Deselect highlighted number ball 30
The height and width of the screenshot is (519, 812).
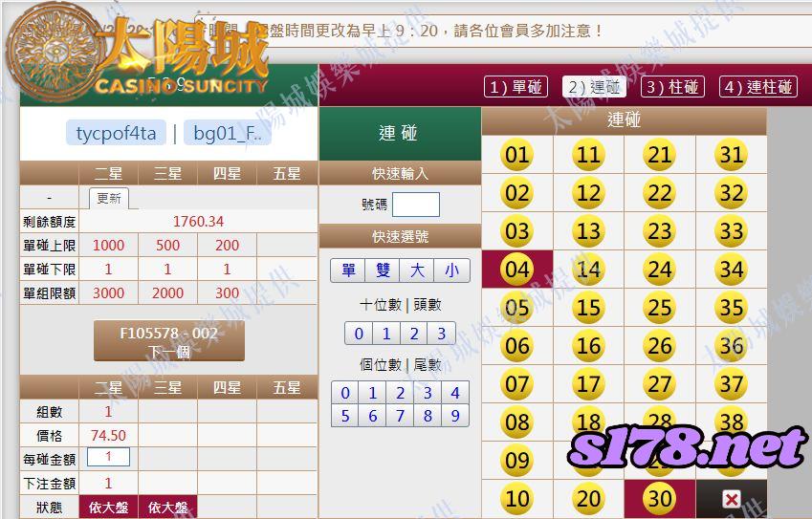click(x=659, y=499)
